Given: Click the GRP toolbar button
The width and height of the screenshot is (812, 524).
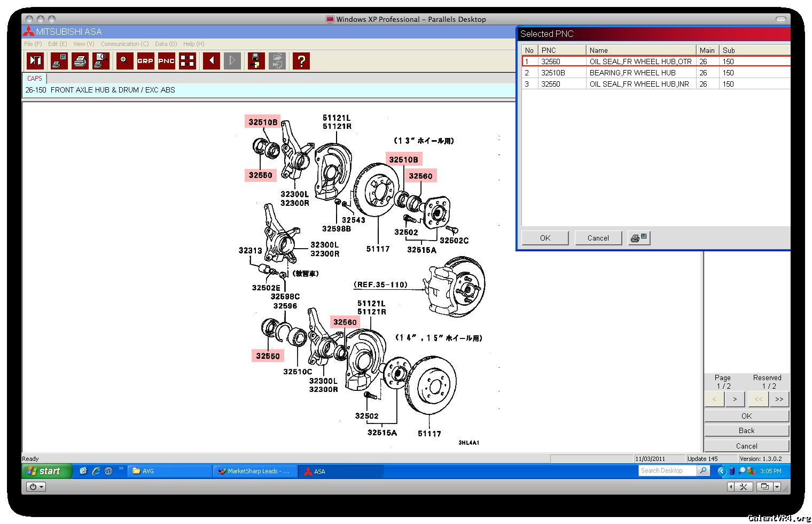Looking at the screenshot, I should (145, 60).
